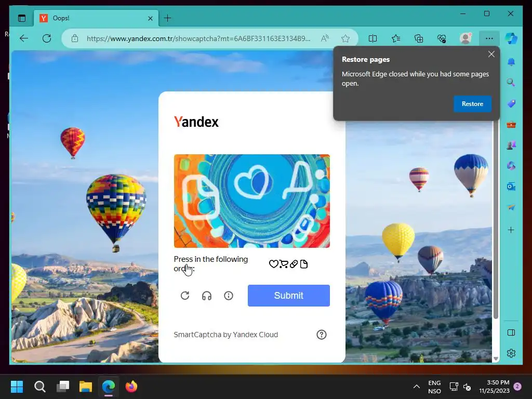Open Browser essentials heart icon

pos(442,38)
